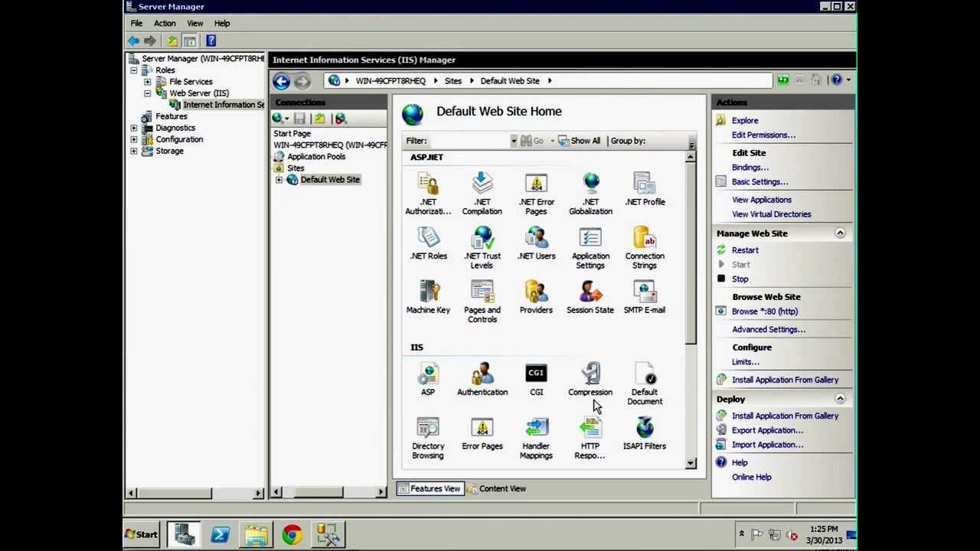Stop the web site
This screenshot has width=980, height=551.
click(x=740, y=279)
